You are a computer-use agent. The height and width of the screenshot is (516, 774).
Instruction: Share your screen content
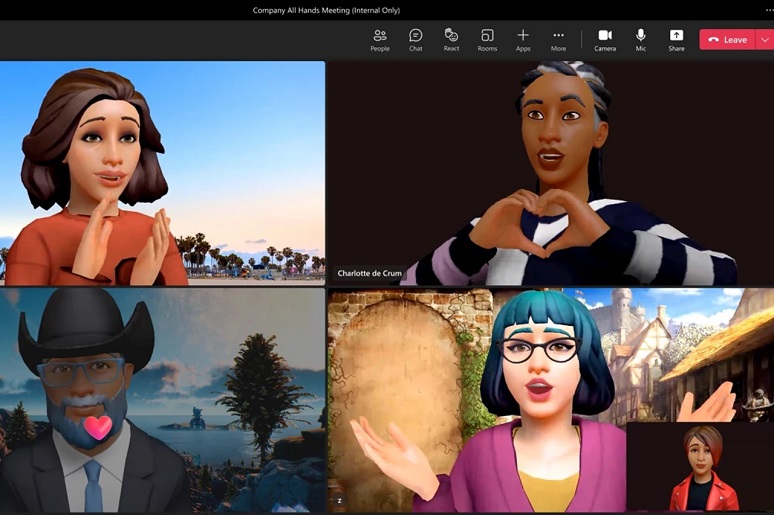[x=677, y=40]
